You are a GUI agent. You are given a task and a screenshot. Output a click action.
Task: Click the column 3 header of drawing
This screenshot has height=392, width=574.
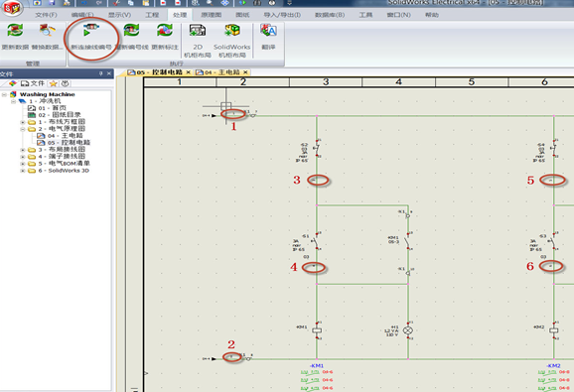[326, 82]
